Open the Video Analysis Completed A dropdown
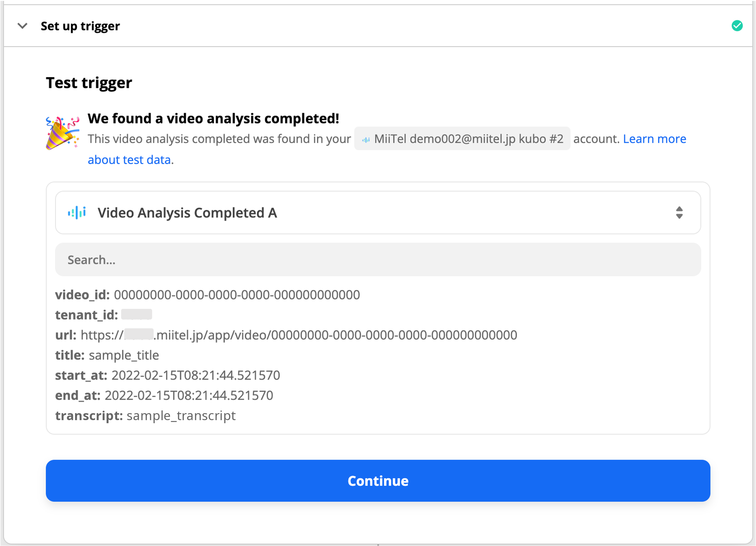Image resolution: width=756 pixels, height=546 pixels. click(378, 213)
